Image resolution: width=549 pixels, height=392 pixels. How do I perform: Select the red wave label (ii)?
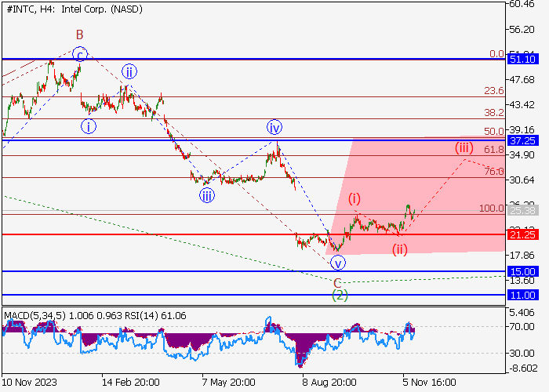point(399,249)
